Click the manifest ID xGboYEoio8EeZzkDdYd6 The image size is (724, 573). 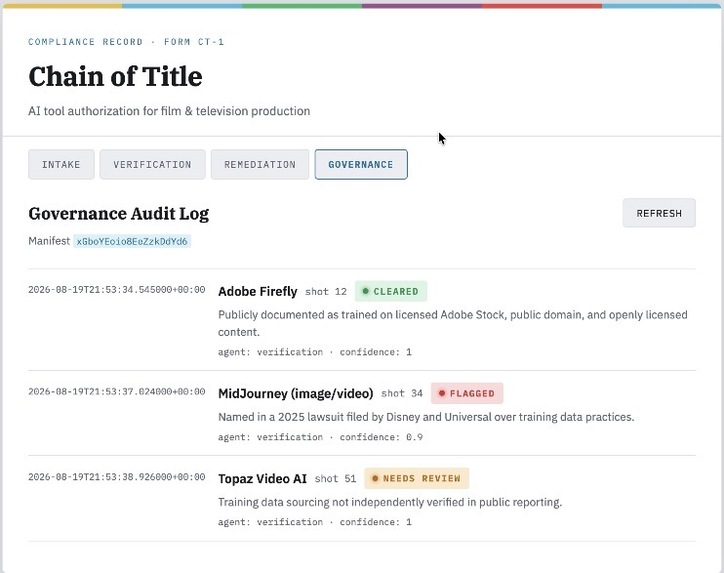(132, 241)
